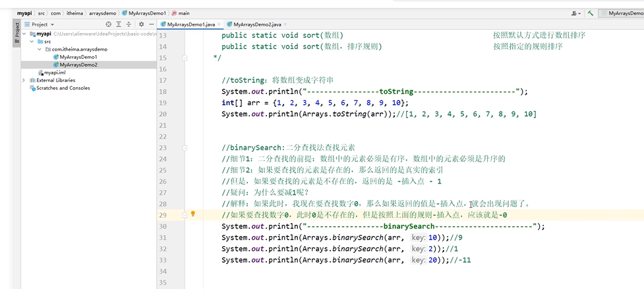
Task: Open the run configuration MyArraysDemo dropdown
Action: click(622, 13)
